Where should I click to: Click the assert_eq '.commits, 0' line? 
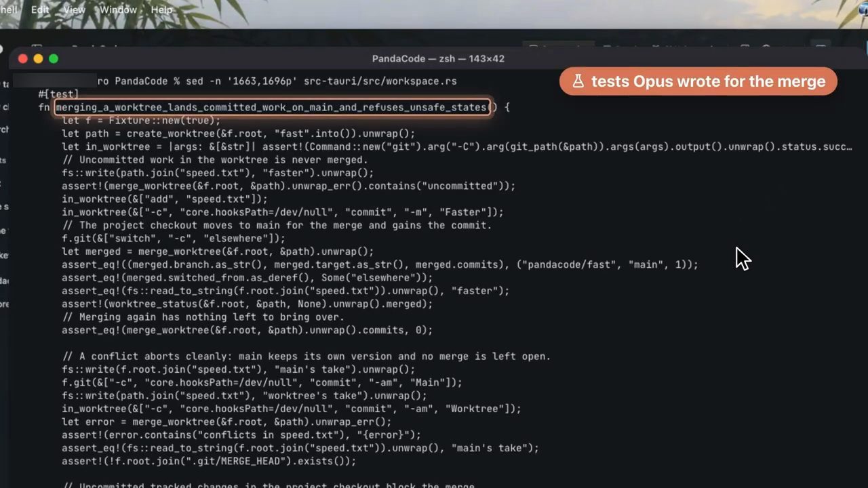point(247,330)
